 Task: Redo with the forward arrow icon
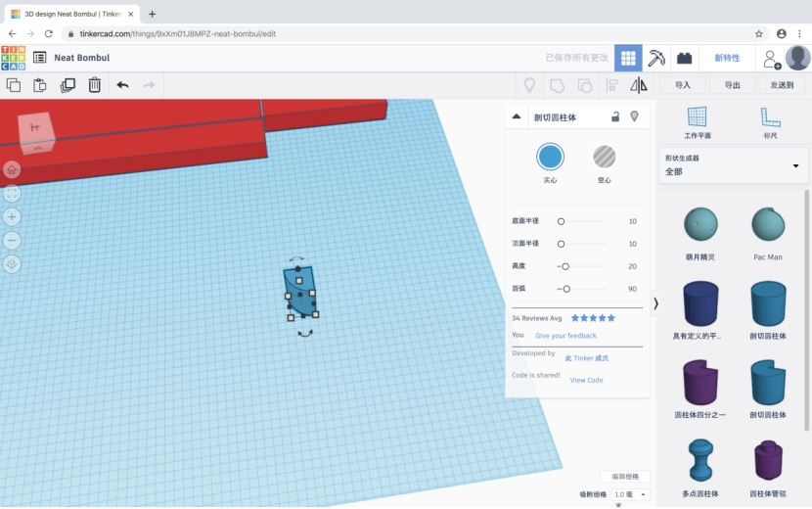[149, 85]
